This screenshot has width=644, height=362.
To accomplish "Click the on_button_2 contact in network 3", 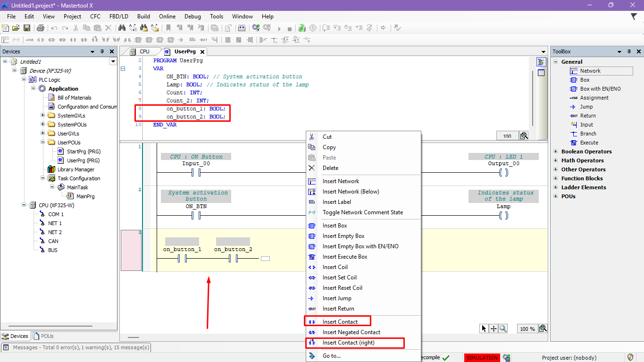I will [x=233, y=259].
